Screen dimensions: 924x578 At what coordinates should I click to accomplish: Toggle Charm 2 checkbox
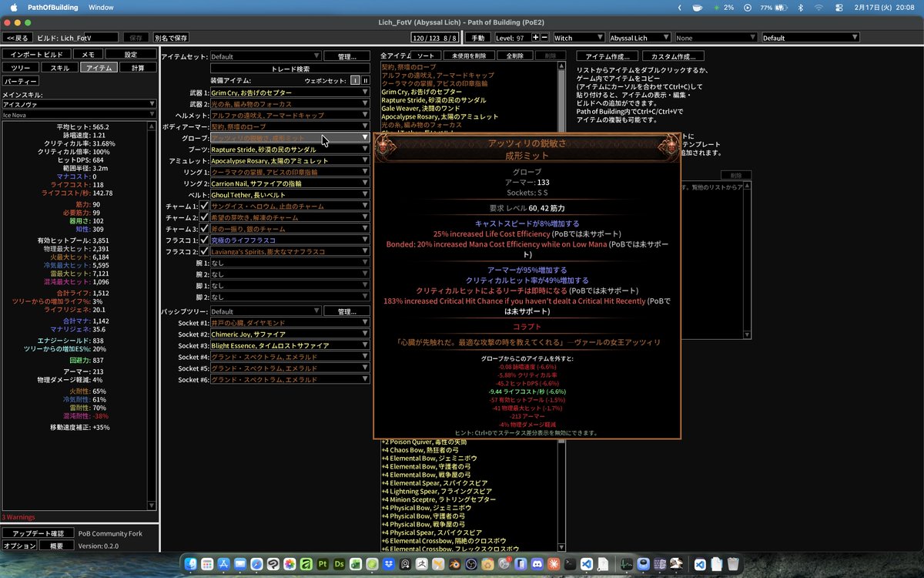pos(204,217)
